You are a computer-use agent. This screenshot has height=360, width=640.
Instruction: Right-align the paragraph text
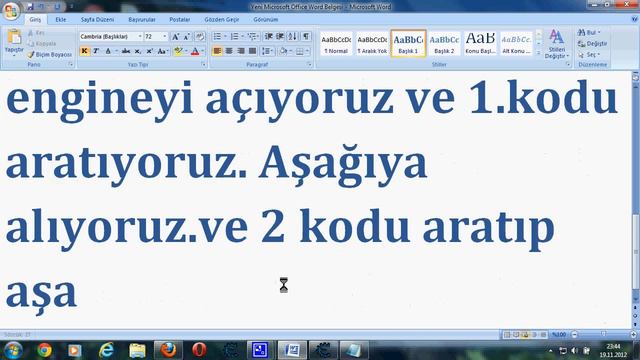241,51
